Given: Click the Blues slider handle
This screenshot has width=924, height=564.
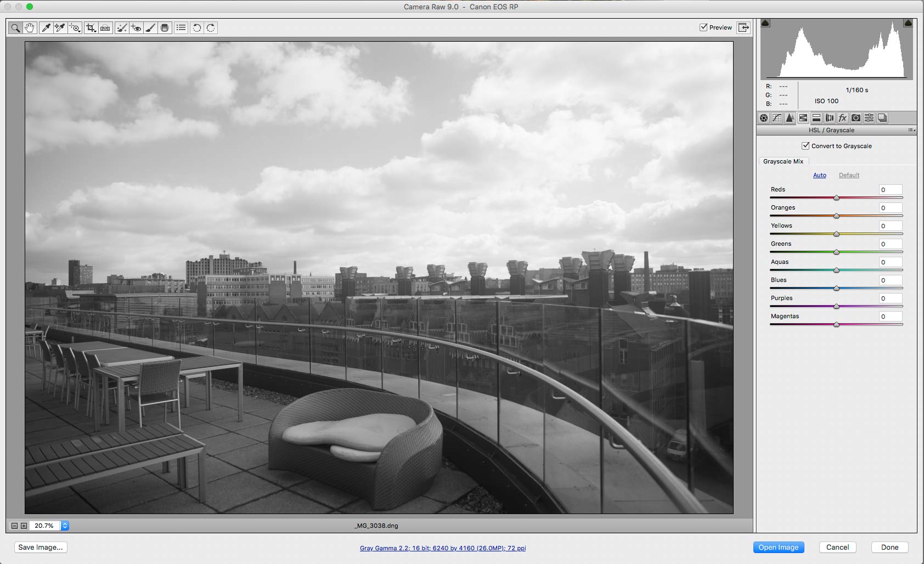Looking at the screenshot, I should tap(837, 288).
